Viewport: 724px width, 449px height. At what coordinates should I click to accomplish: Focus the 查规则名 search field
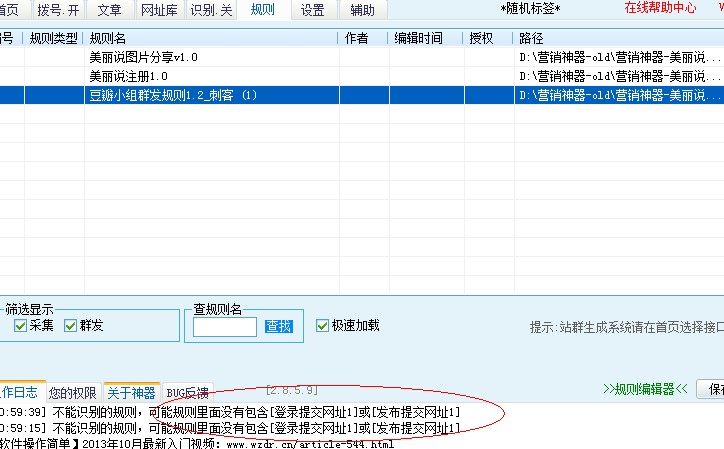click(225, 327)
